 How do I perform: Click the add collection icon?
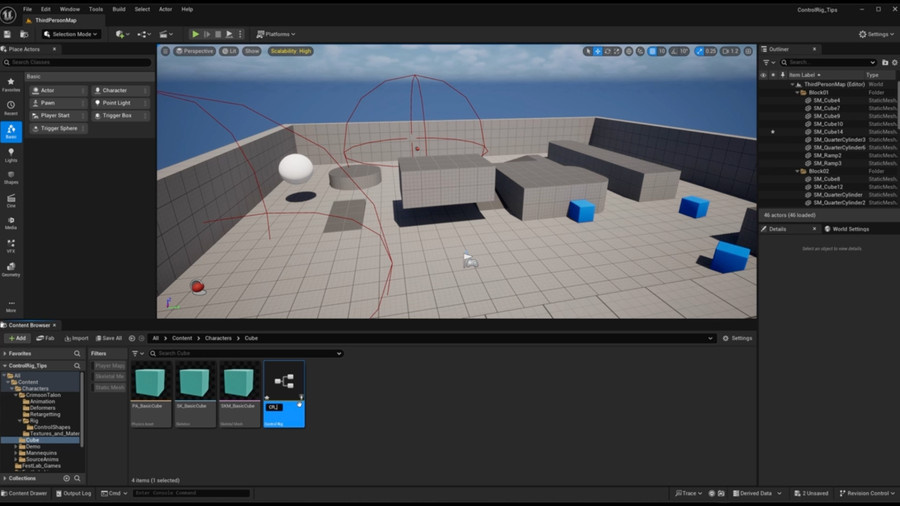tap(67, 478)
